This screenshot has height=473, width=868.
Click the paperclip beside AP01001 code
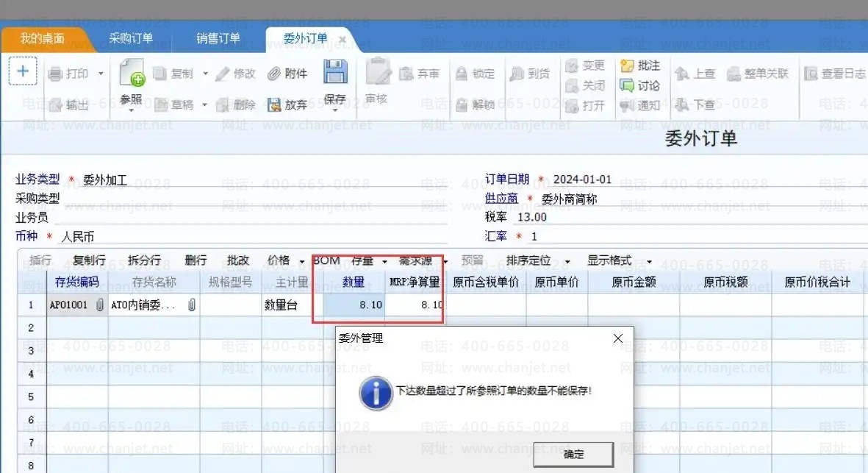coord(99,305)
